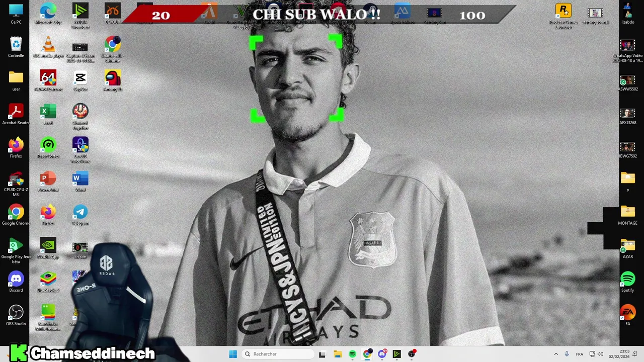Open the Windows Start menu

click(233, 354)
